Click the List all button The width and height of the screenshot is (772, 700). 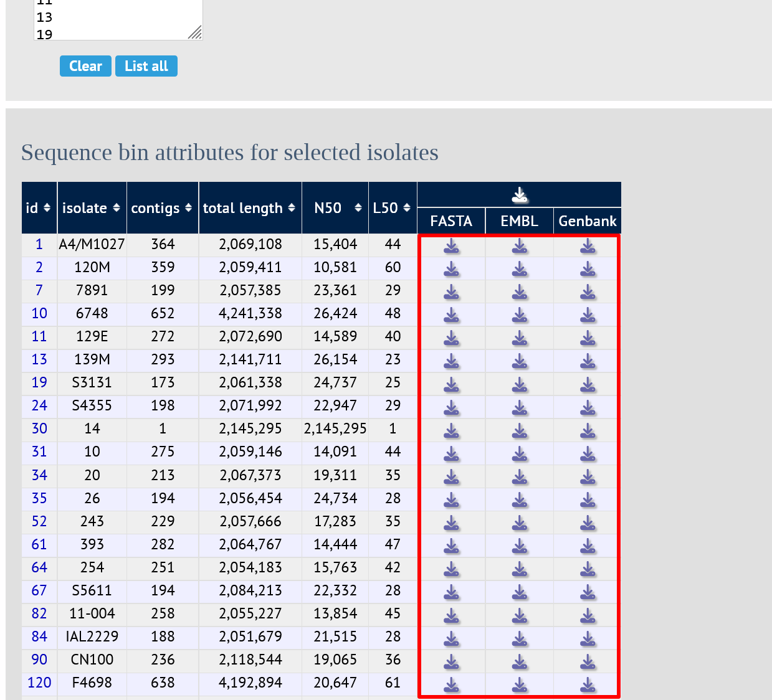[x=146, y=66]
